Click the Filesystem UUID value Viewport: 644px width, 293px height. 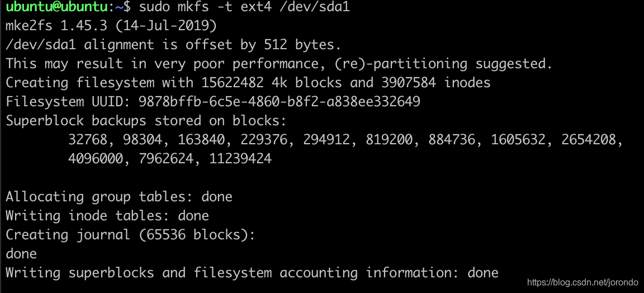coord(280,102)
